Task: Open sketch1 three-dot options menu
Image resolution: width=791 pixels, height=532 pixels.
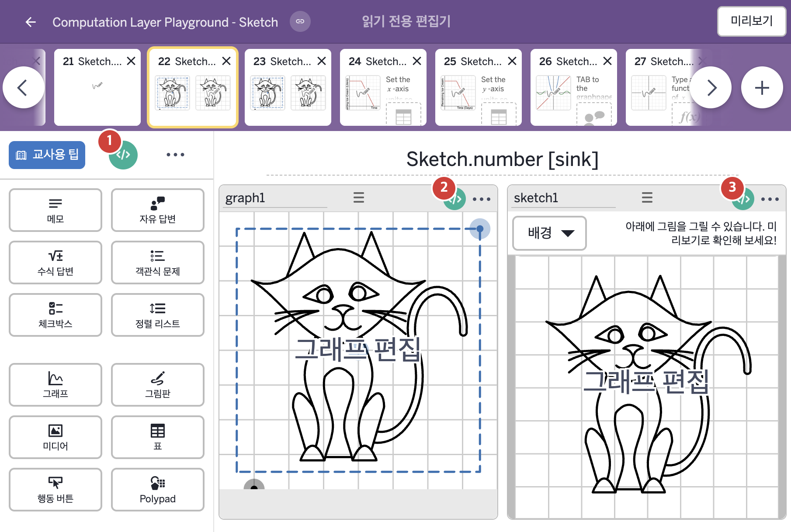Action: [770, 199]
